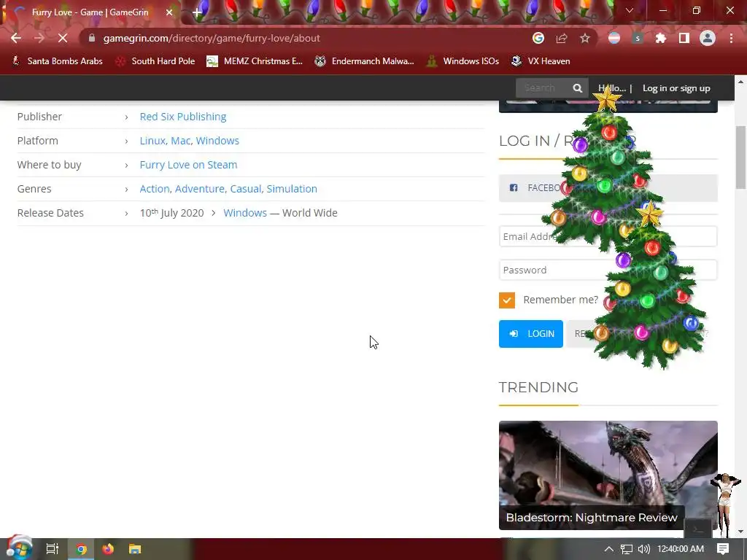The image size is (747, 560).
Task: Launch Firefox from the taskbar
Action: (108, 549)
